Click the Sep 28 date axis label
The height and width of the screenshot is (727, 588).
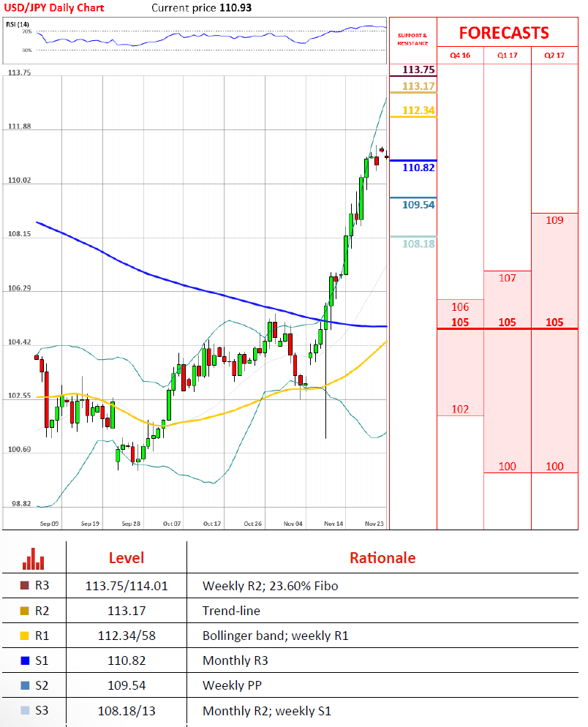131,524
